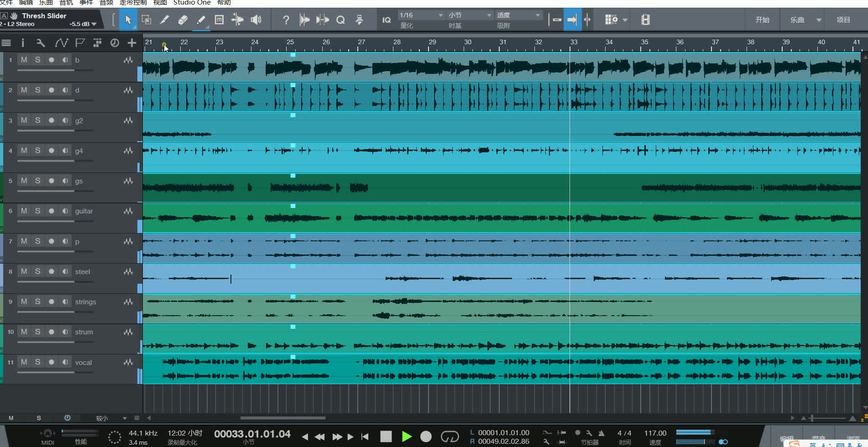Expand the grid add-track options arrow
The image size is (868, 447).
pyautogui.click(x=625, y=20)
